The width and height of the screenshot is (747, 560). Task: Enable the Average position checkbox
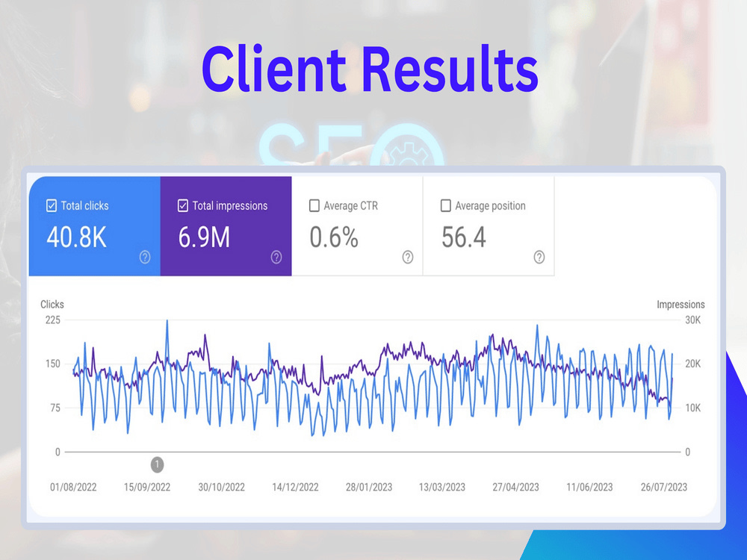[x=445, y=206]
